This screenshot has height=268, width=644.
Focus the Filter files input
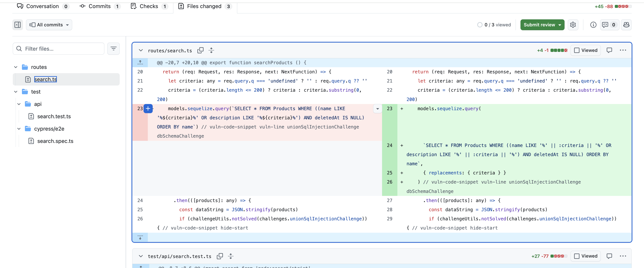pos(59,49)
